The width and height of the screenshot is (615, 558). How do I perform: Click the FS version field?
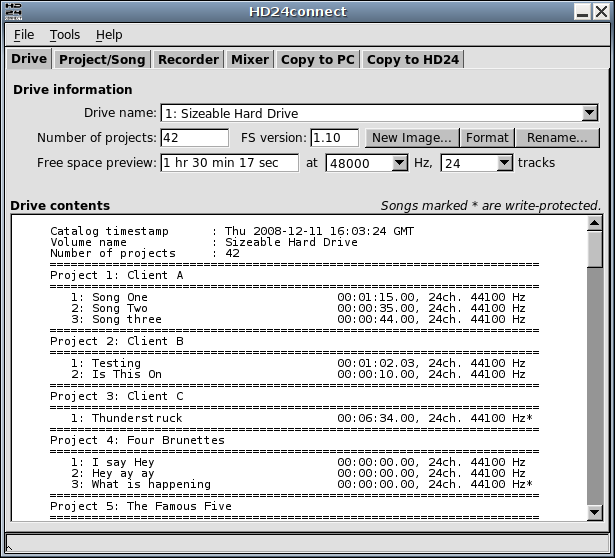(334, 138)
